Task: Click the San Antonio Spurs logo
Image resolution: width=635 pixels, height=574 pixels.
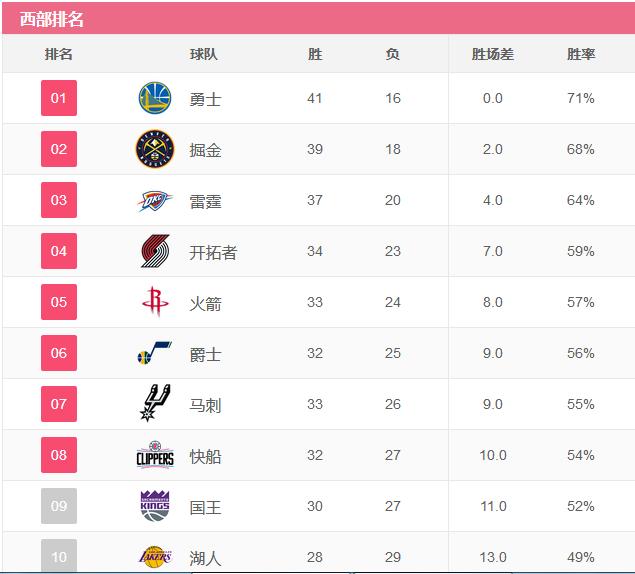Action: click(155, 403)
